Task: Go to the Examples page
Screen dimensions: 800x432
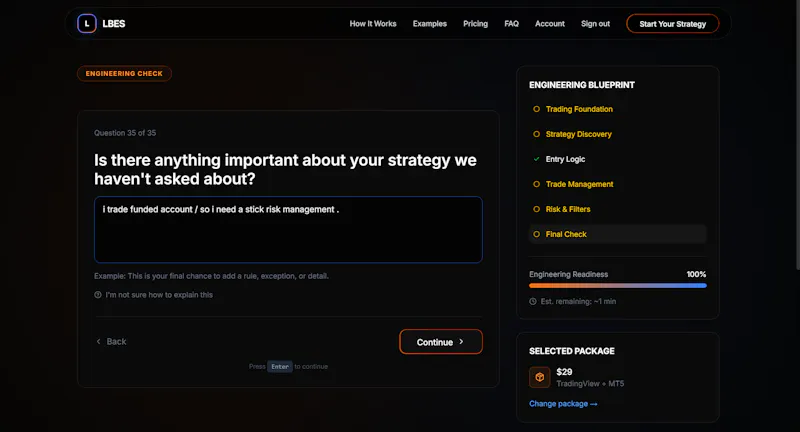Action: pos(430,24)
